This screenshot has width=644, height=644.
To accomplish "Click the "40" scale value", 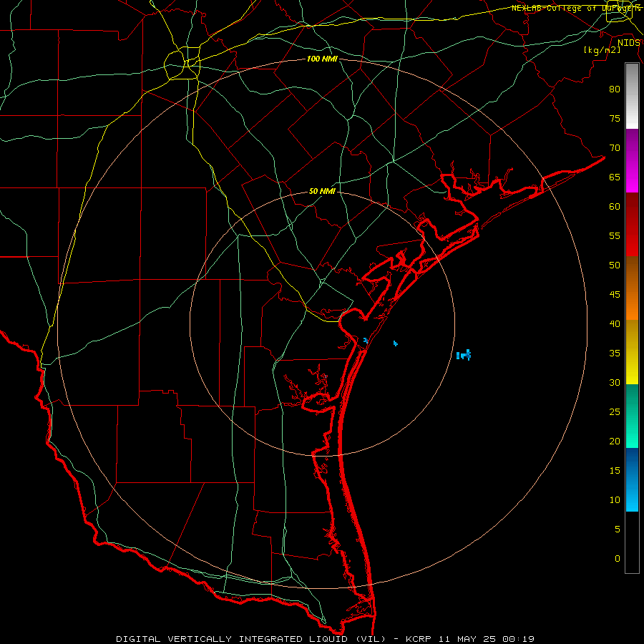I will (x=615, y=323).
